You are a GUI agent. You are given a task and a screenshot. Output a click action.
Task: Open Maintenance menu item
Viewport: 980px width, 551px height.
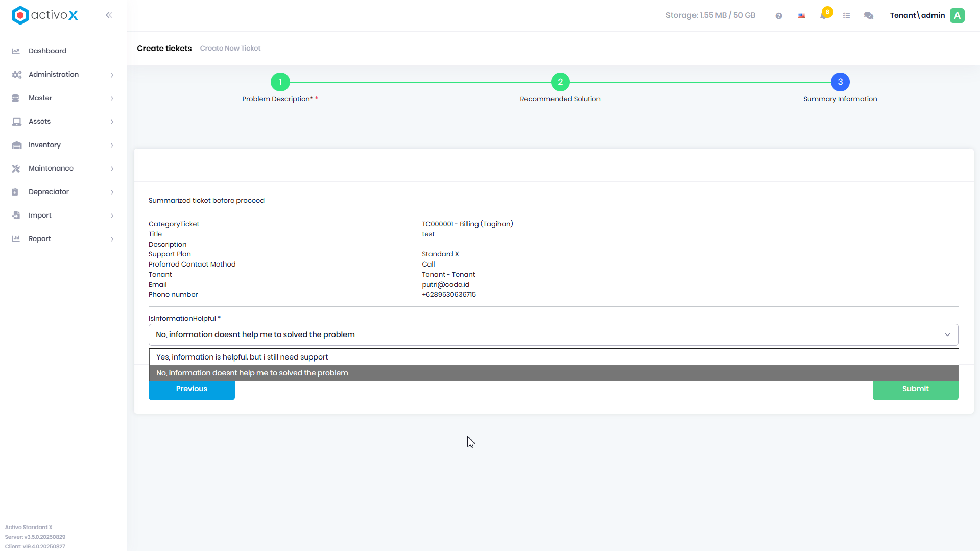pyautogui.click(x=51, y=169)
